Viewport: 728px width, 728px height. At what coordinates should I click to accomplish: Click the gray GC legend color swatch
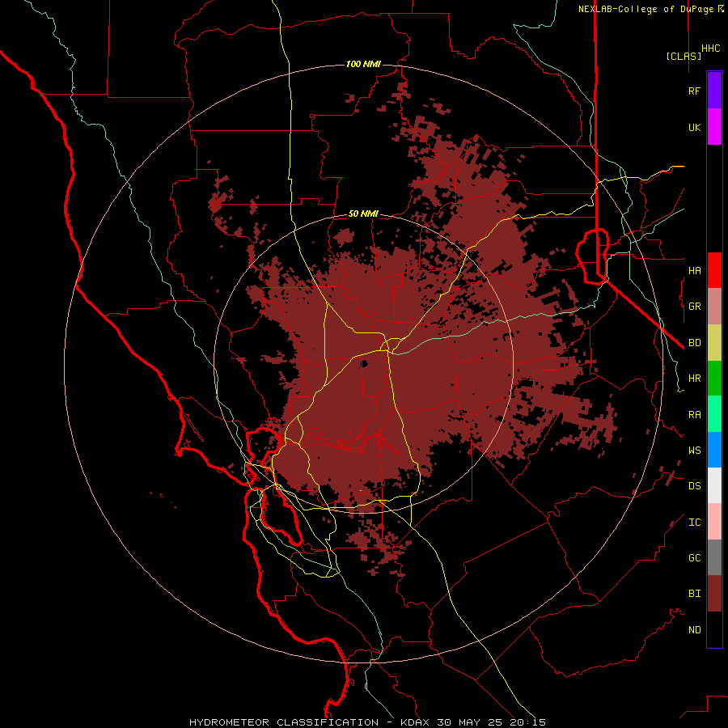(x=714, y=557)
